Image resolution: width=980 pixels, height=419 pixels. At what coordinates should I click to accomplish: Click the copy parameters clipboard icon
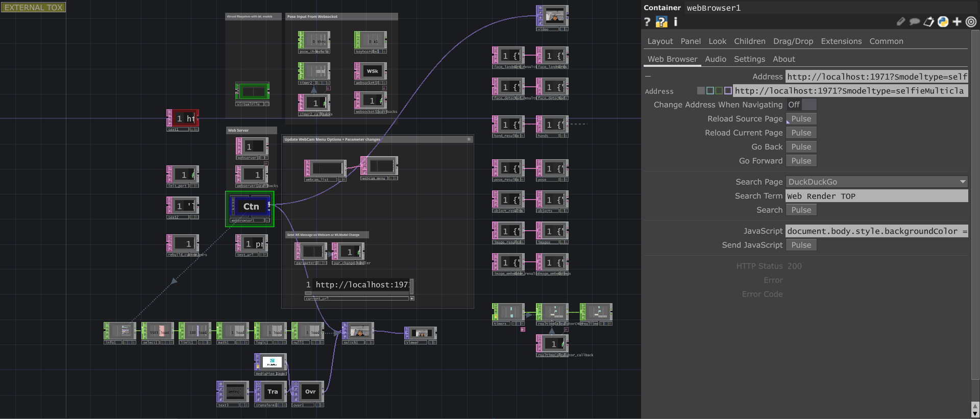click(929, 21)
